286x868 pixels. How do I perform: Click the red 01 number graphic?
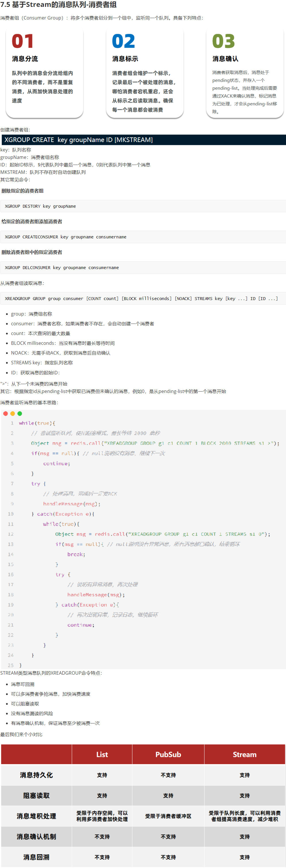point(23,41)
